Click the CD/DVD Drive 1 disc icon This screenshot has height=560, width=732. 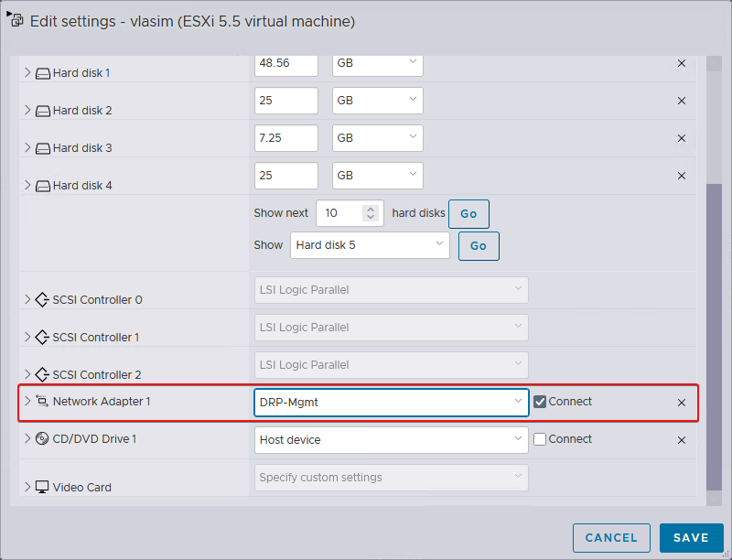click(42, 438)
